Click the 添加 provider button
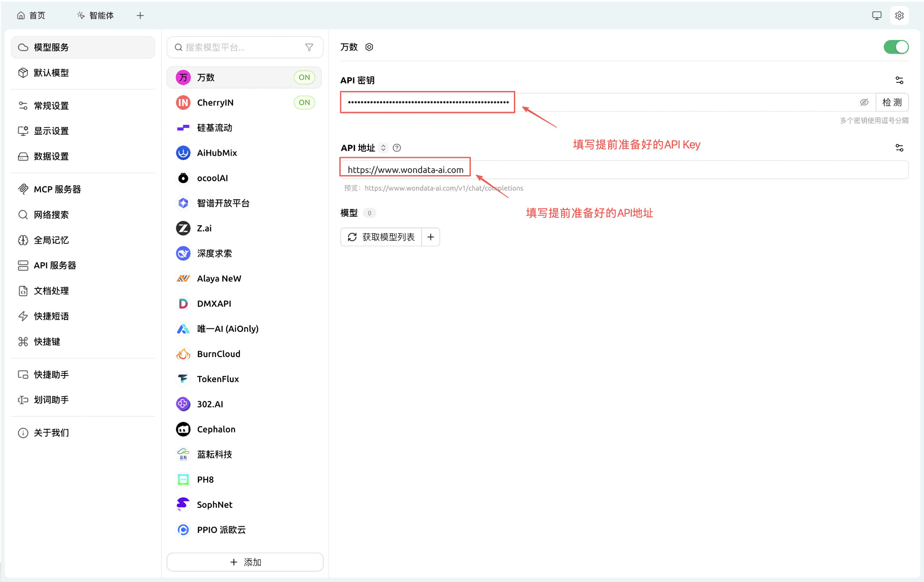Viewport: 924px width, 582px height. point(245,562)
